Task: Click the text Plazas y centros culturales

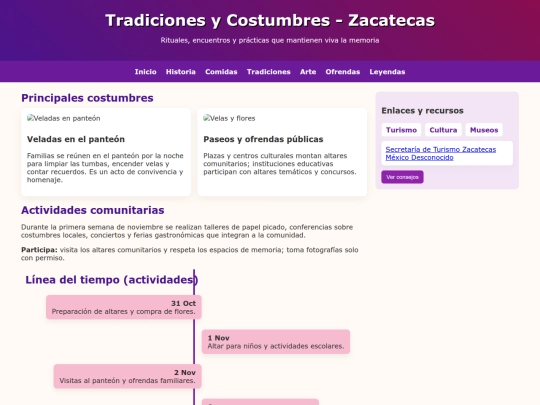Action: tap(280, 164)
